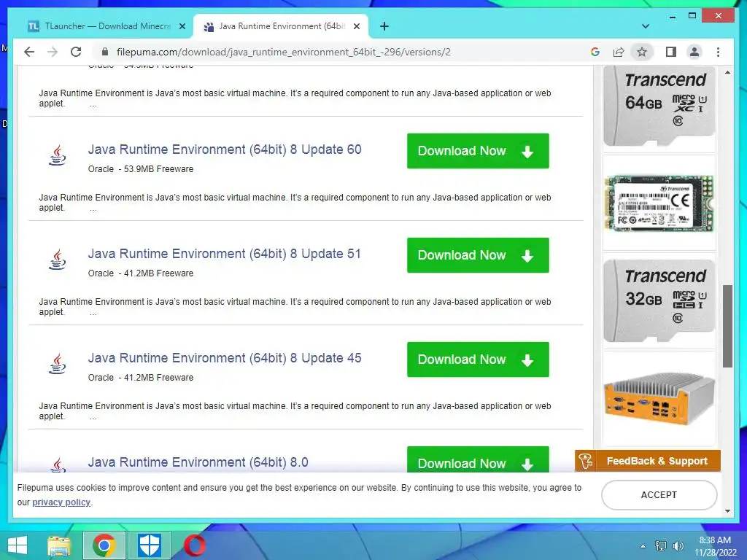The height and width of the screenshot is (560, 747).
Task: Expand the tab search chevron
Action: tap(646, 26)
